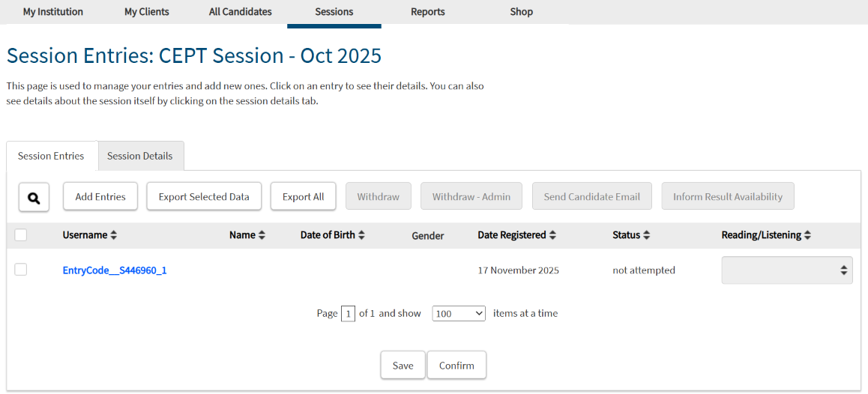Expand the items-per-page 100 dropdown
The width and height of the screenshot is (868, 394).
(459, 314)
